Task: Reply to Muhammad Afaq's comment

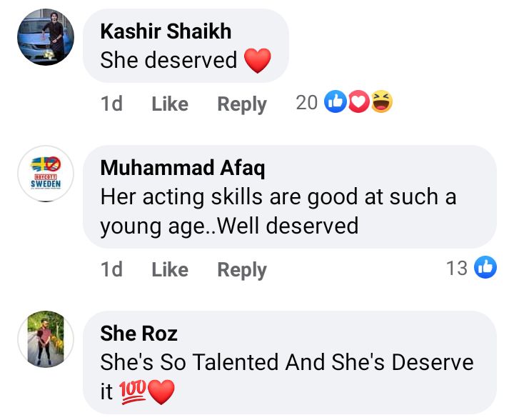Action: tap(242, 269)
